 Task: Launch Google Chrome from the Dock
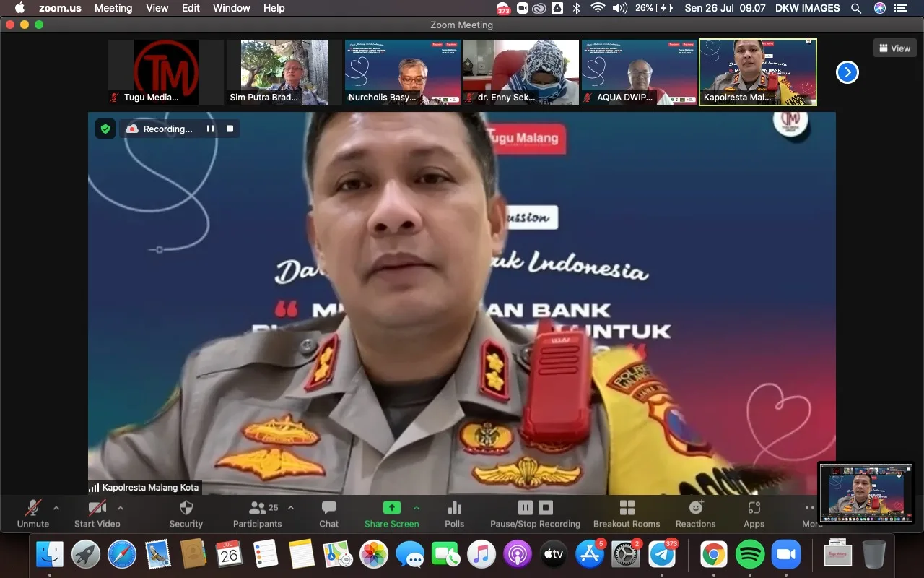(x=714, y=555)
